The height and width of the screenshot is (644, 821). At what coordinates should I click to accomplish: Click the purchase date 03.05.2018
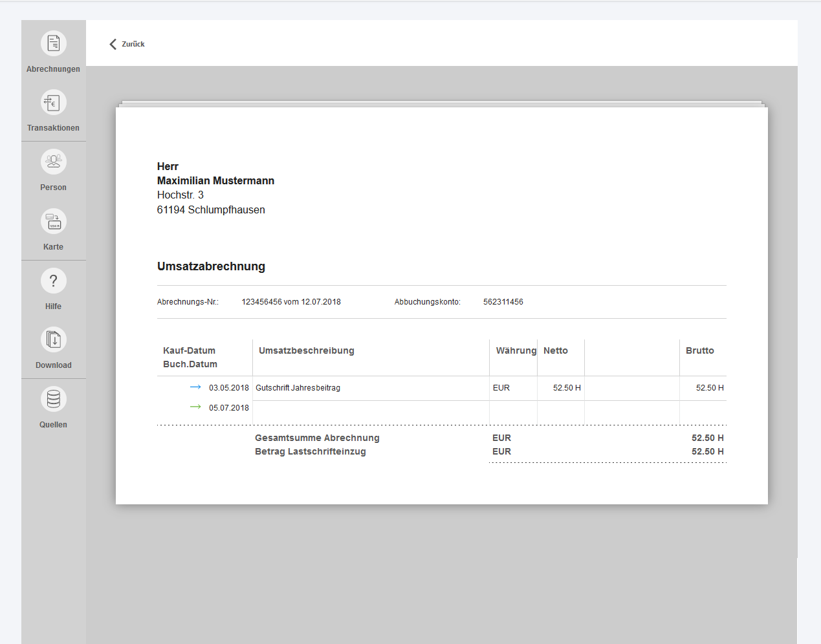coord(229,388)
